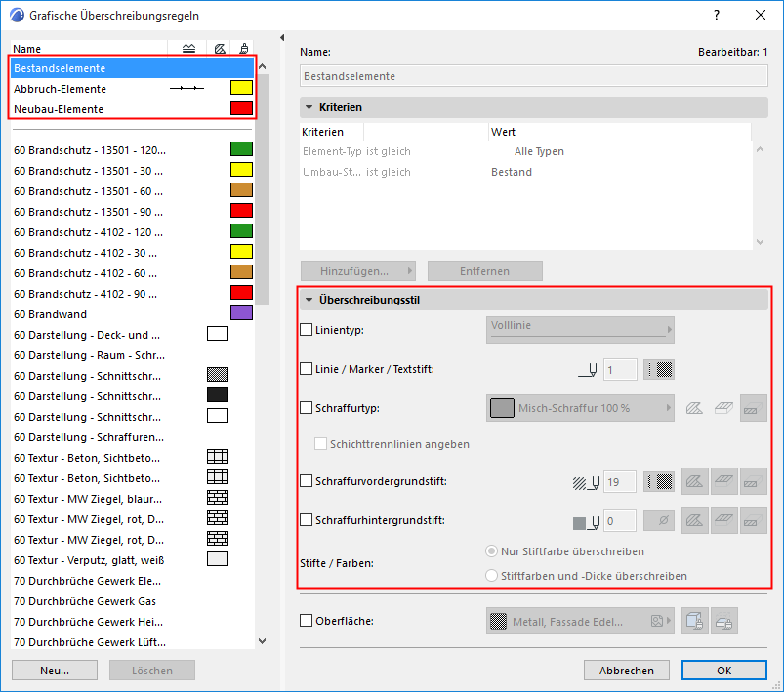Click the rule list scroll down arrow
Image resolution: width=784 pixels, height=692 pixels.
(263, 641)
